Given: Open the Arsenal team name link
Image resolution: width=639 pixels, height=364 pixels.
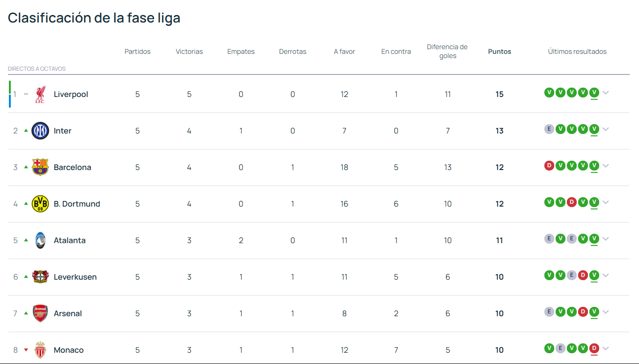Looking at the screenshot, I should tap(68, 313).
